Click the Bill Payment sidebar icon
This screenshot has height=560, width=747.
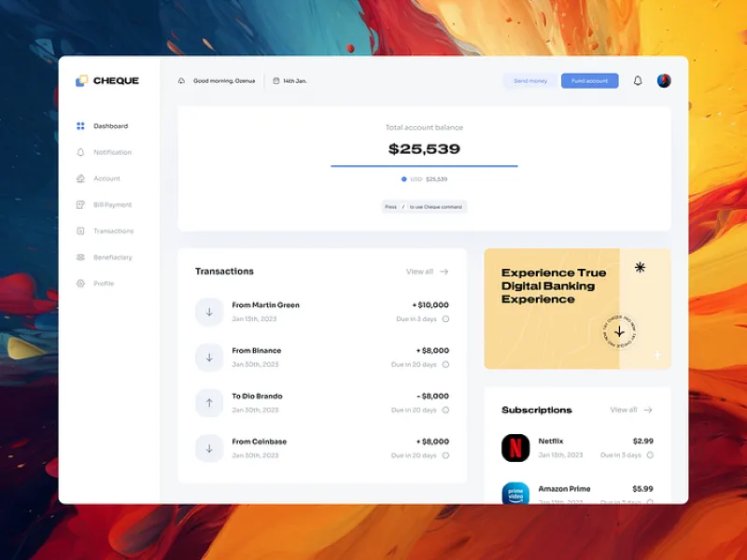click(x=80, y=204)
